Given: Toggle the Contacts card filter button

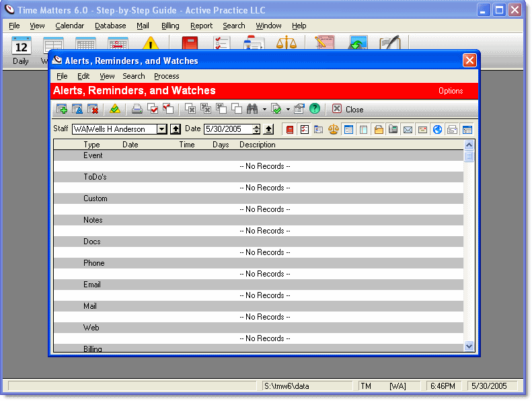Looking at the screenshot, I should tap(319, 129).
